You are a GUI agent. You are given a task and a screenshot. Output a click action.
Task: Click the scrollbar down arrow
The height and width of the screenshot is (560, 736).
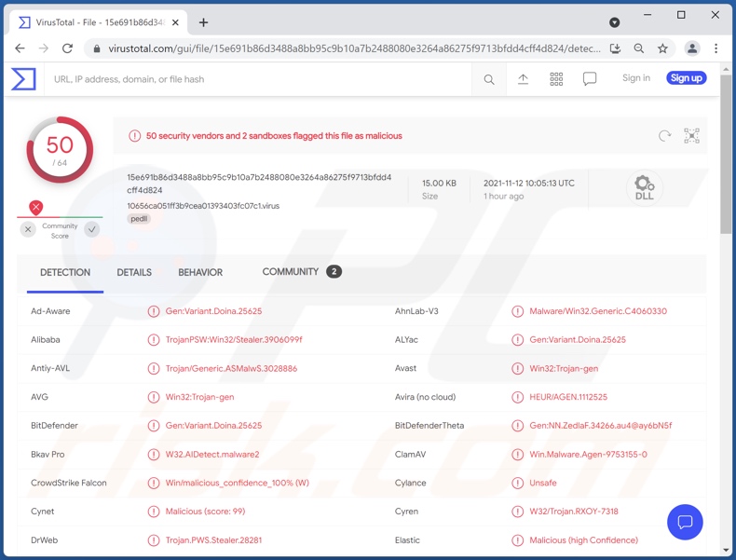coord(726,550)
